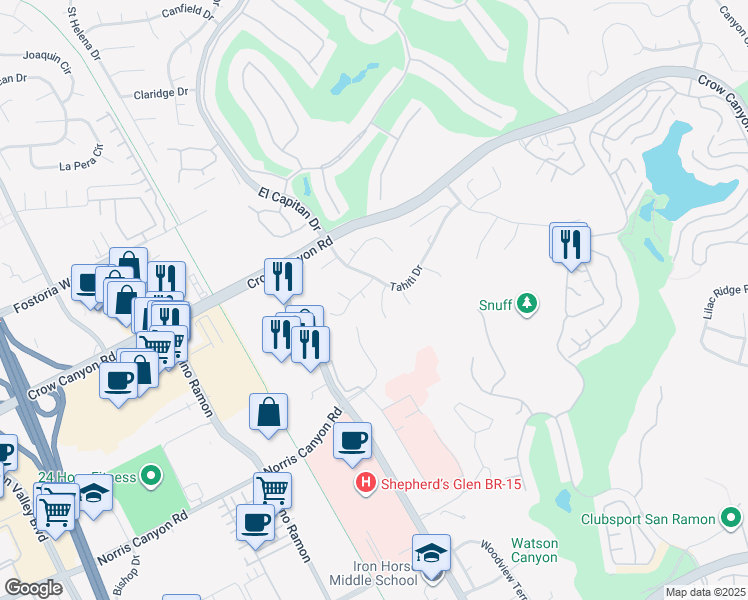This screenshot has width=748, height=600.
Task: Click the Map data ©2025 attribution
Action: coord(705,592)
